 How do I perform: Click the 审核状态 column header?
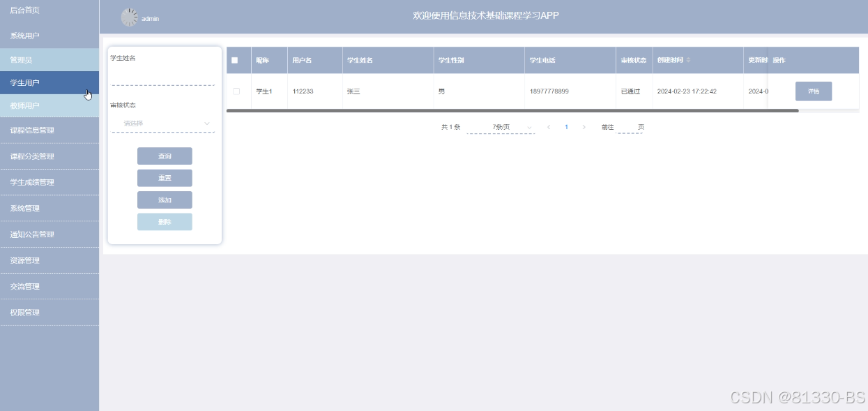(x=634, y=60)
